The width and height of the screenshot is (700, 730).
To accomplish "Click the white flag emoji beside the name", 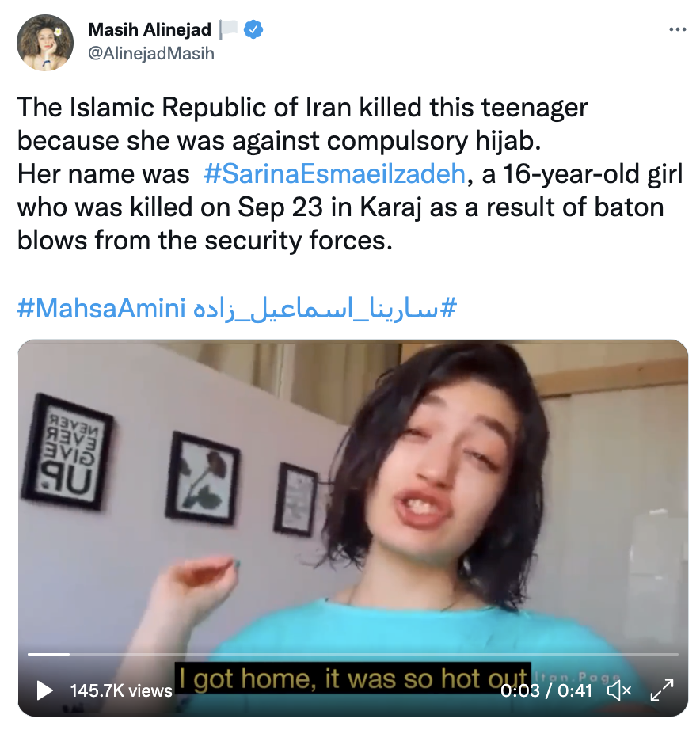I will click(x=229, y=29).
